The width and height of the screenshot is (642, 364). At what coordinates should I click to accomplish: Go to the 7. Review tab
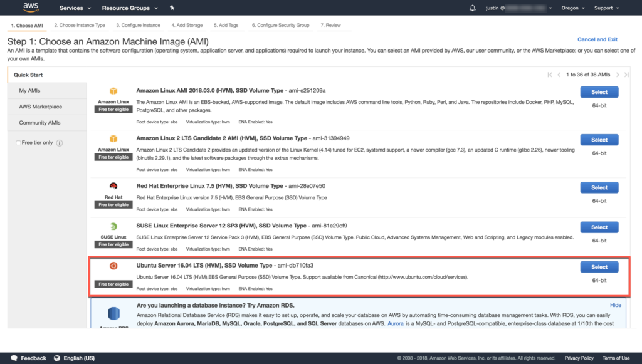pos(330,25)
